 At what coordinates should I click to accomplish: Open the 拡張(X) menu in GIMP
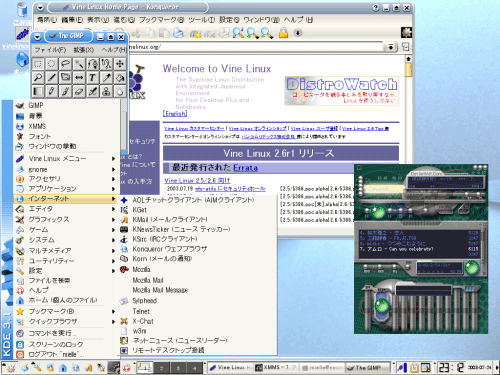[83, 50]
